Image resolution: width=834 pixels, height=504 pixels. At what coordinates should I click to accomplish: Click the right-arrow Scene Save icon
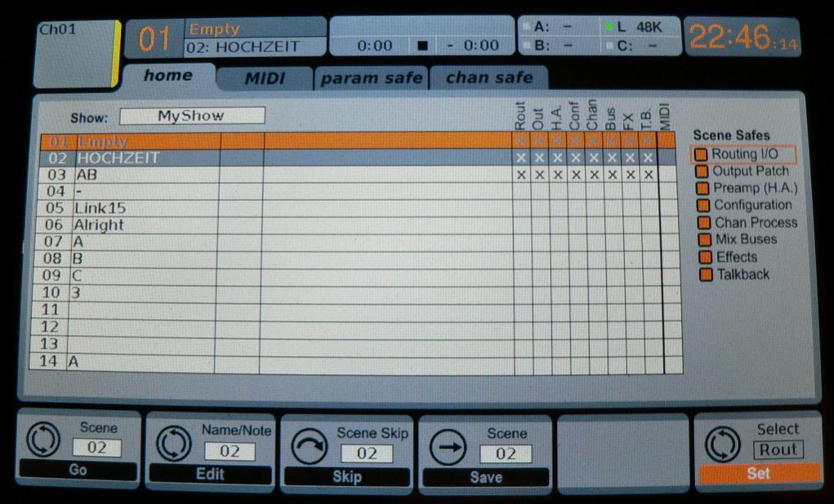[x=448, y=447]
